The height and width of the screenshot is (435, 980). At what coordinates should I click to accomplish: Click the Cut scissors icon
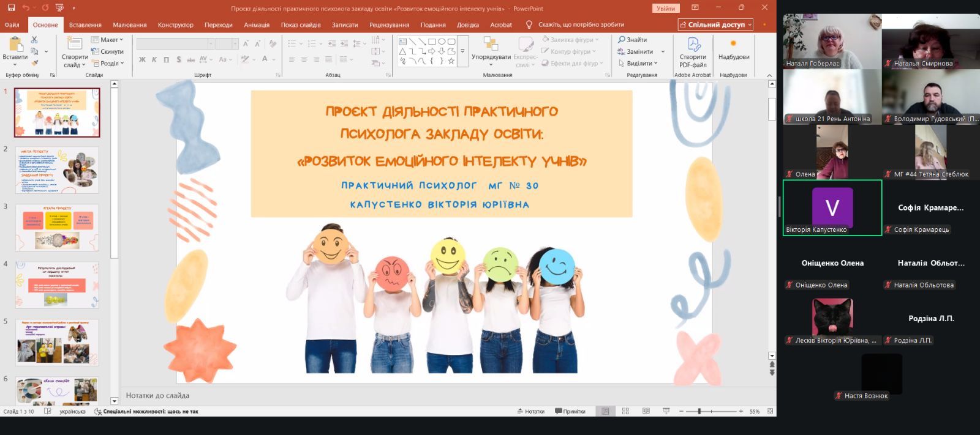[34, 40]
